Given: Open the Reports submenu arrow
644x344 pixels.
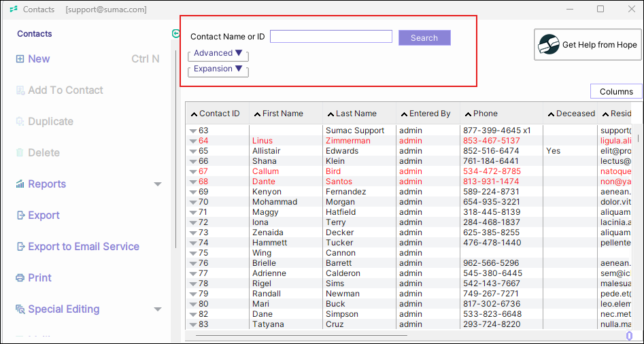Looking at the screenshot, I should coord(158,184).
